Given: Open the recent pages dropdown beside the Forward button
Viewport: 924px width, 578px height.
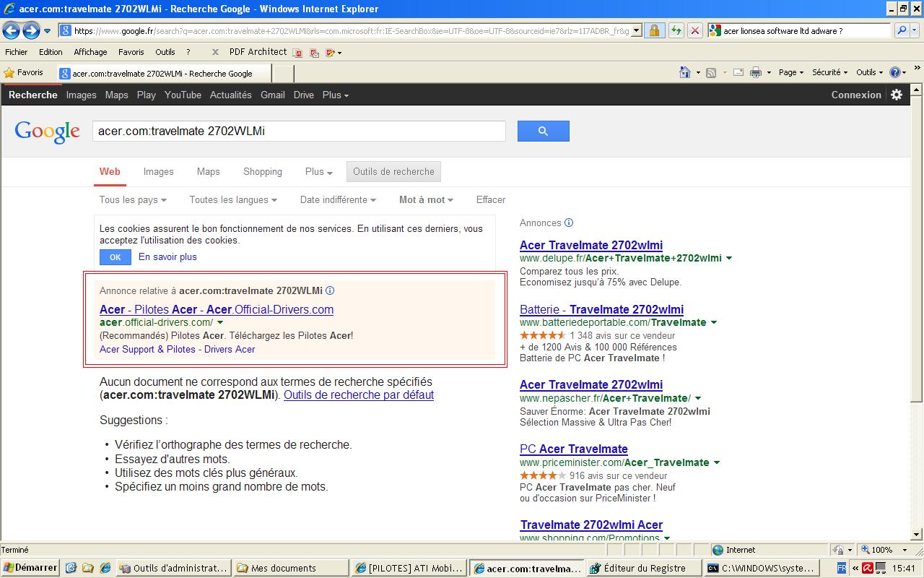Looking at the screenshot, I should 48,31.
